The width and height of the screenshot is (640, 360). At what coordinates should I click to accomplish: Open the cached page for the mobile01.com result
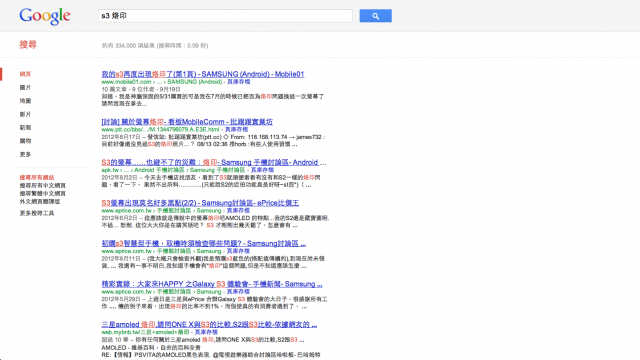point(238,82)
